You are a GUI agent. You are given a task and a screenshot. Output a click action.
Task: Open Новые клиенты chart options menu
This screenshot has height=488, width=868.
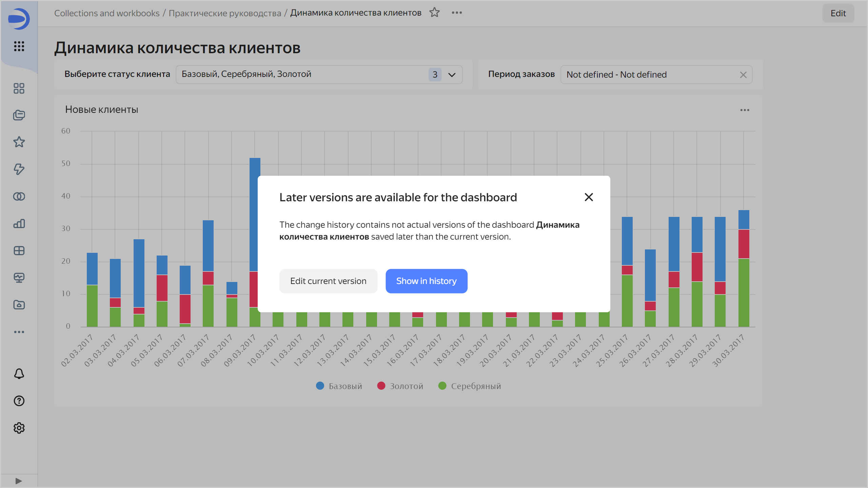pos(745,110)
